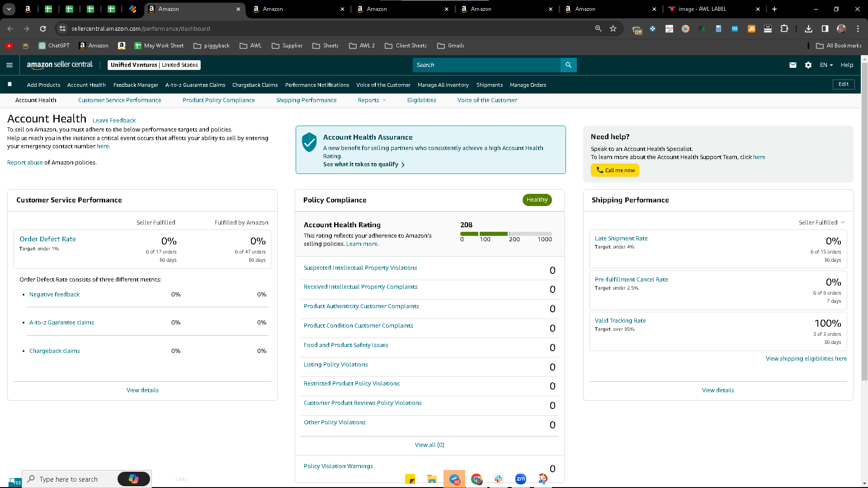Open Snipping Tool from the taskbar
868x488 pixels.
click(543, 479)
